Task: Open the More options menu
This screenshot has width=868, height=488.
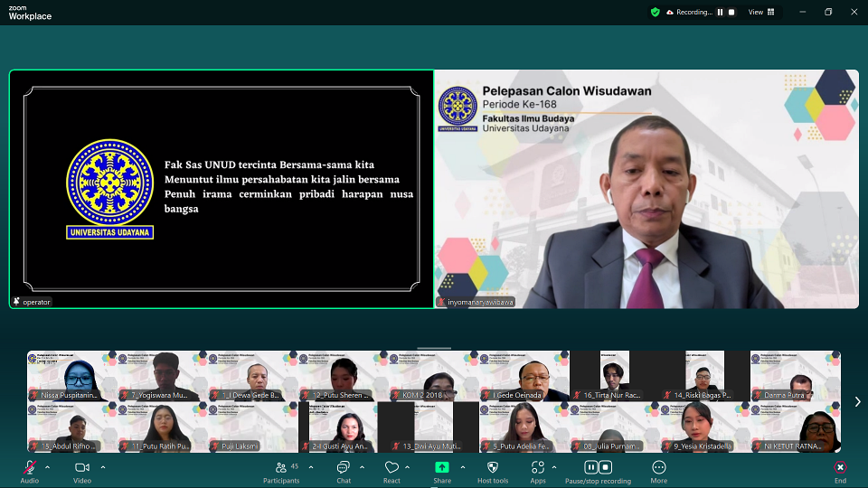Action: click(x=659, y=472)
